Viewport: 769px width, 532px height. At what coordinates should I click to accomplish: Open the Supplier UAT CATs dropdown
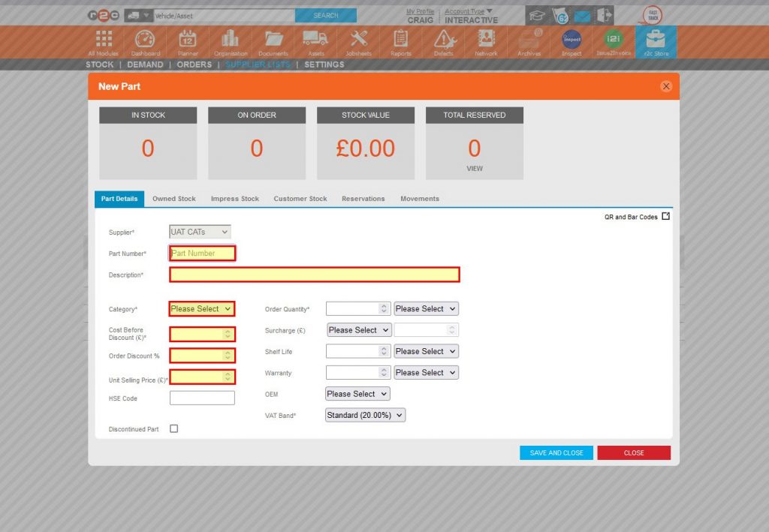point(200,232)
